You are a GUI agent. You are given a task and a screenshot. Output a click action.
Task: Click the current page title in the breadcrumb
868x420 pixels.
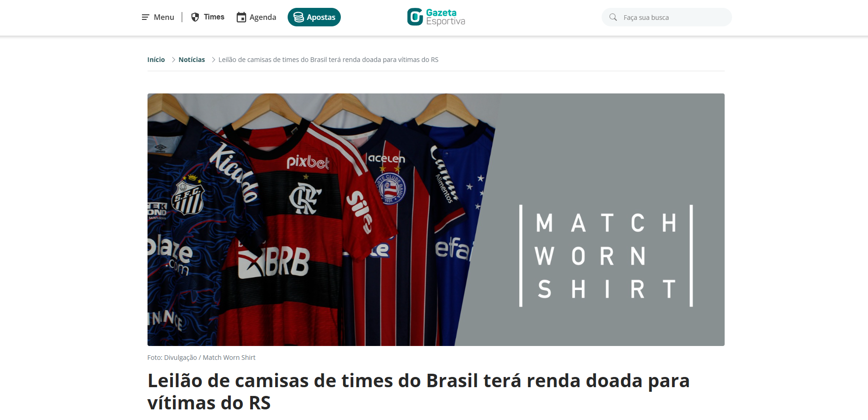pyautogui.click(x=328, y=60)
